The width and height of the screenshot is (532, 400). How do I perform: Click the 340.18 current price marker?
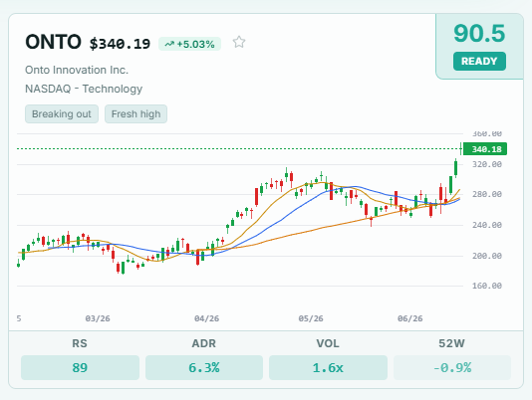pyautogui.click(x=485, y=149)
